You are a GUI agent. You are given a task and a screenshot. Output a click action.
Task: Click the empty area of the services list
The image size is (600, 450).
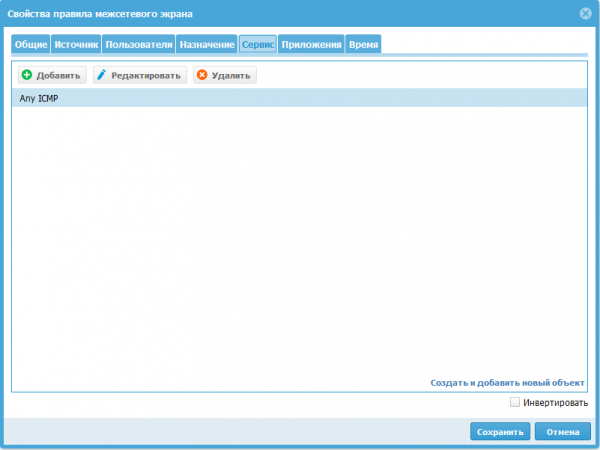(x=300, y=240)
